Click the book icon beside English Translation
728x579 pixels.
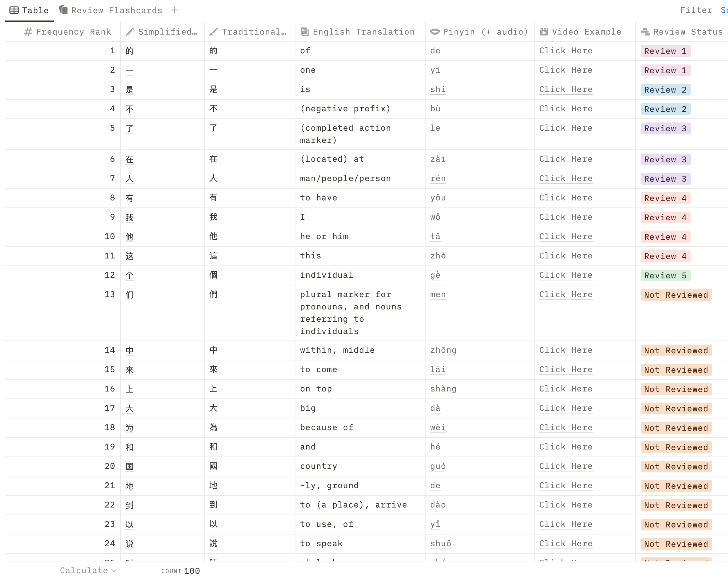tap(305, 32)
